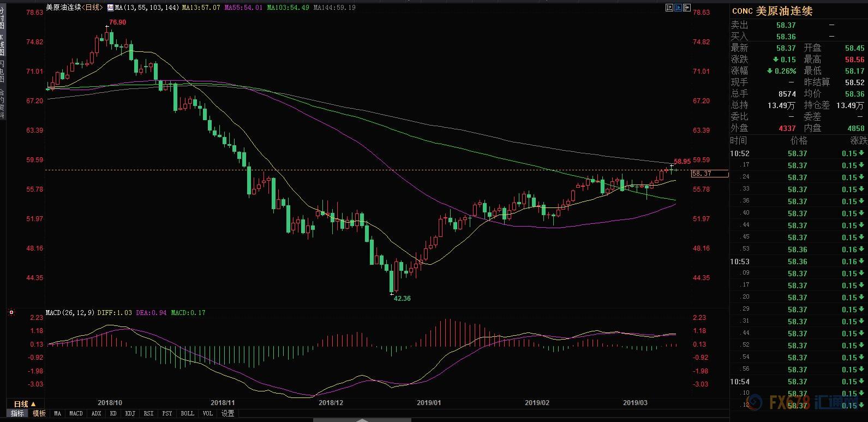Screen dimensions: 868x422
Task: Click the 价格 column header in the tick list
Action: (x=799, y=141)
